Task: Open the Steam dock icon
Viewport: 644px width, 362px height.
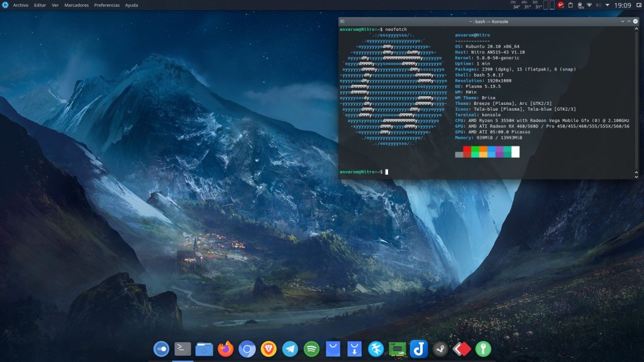Action: tap(440, 348)
